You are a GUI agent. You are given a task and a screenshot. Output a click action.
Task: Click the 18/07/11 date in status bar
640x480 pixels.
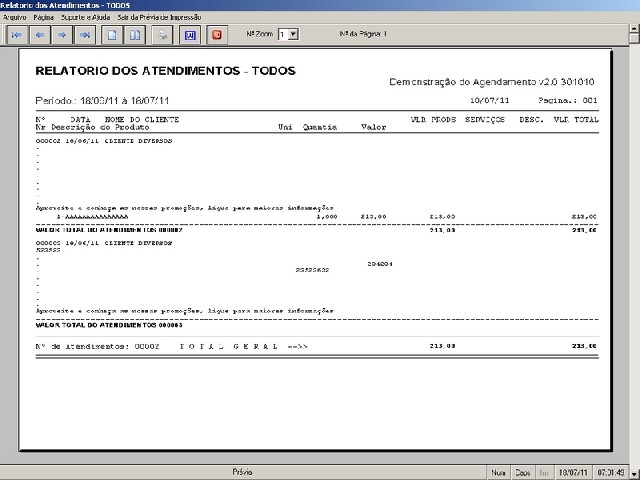coord(573,473)
